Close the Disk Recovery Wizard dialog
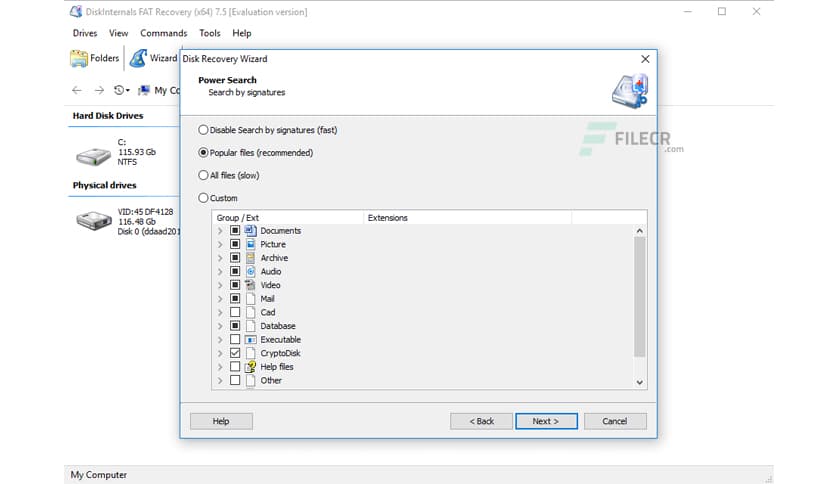836x484 pixels. (x=645, y=59)
